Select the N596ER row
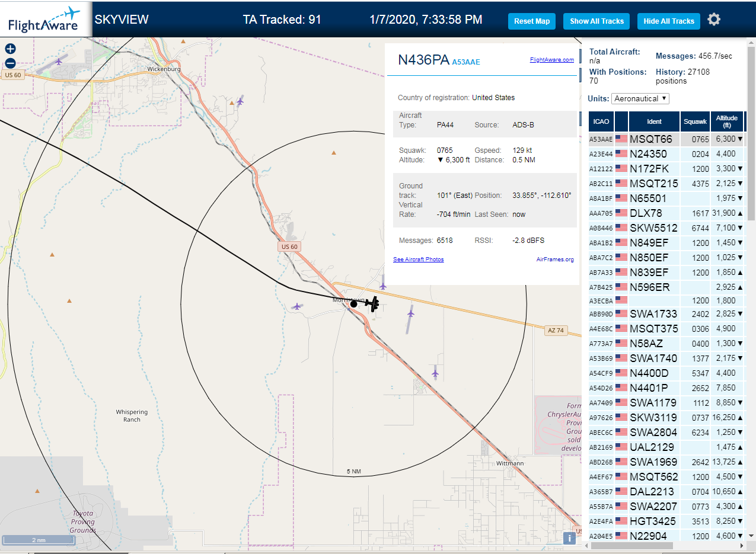Image resolution: width=756 pixels, height=554 pixels. tap(666, 287)
